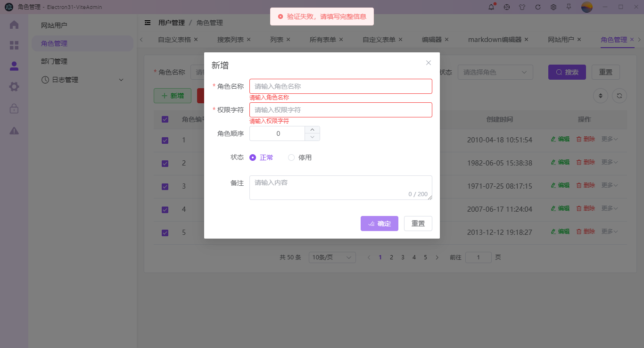
Task: Select the 停用 status radio button
Action: [x=291, y=157]
